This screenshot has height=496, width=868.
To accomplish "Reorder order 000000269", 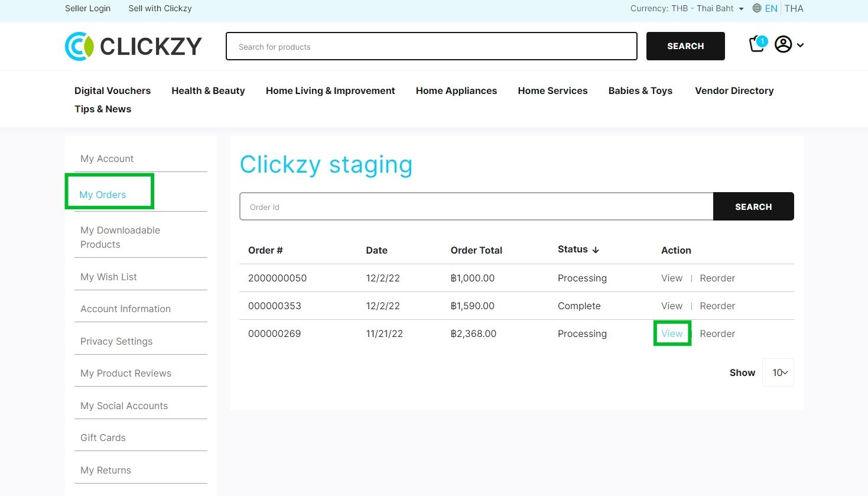I will [717, 333].
